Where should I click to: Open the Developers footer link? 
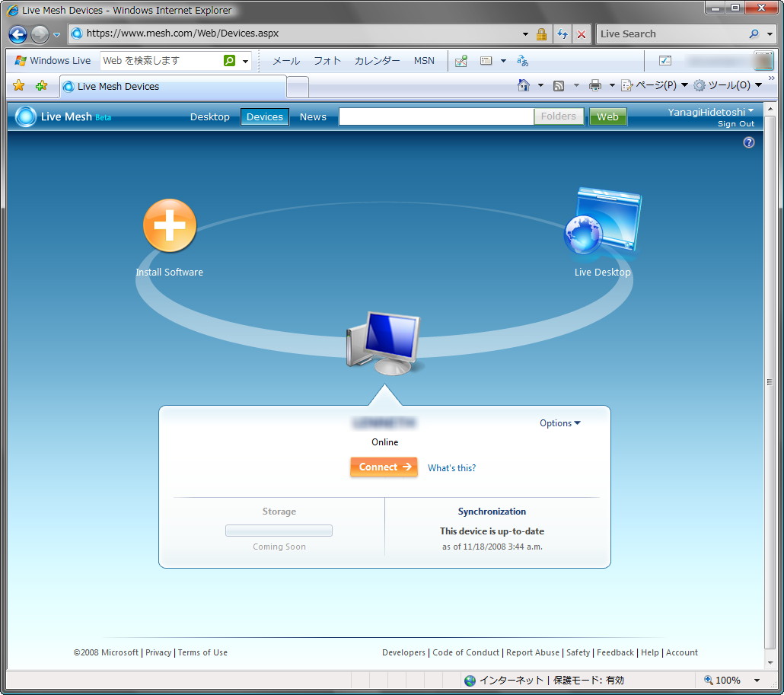[403, 652]
